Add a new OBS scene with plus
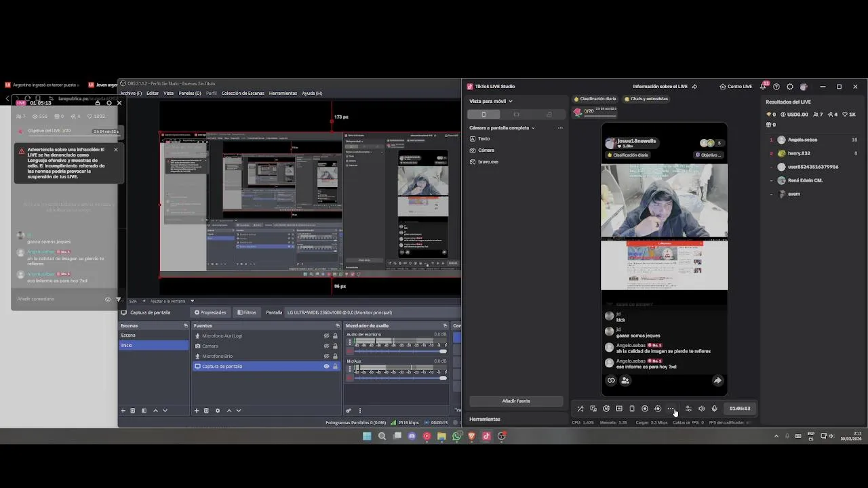 [123, 411]
